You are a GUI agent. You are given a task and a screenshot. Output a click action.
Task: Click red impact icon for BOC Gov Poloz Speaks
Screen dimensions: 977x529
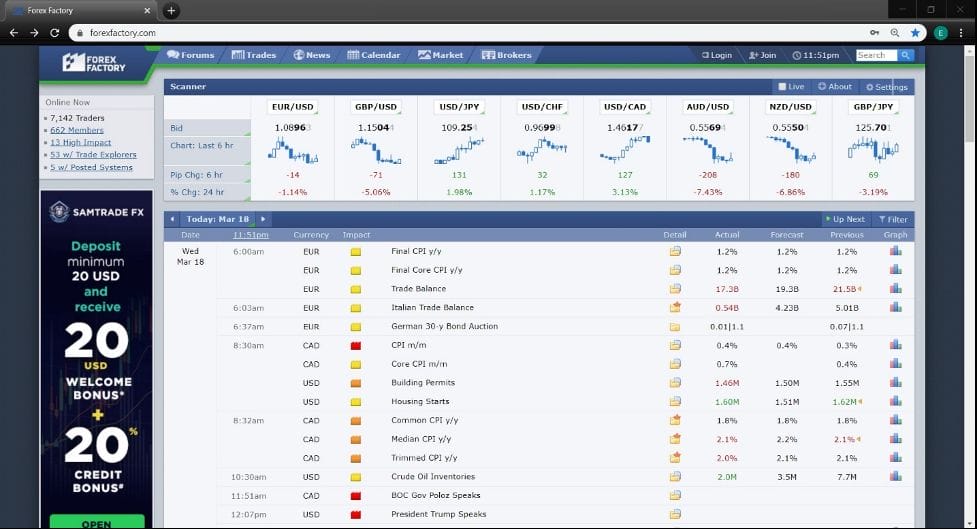pyautogui.click(x=355, y=496)
